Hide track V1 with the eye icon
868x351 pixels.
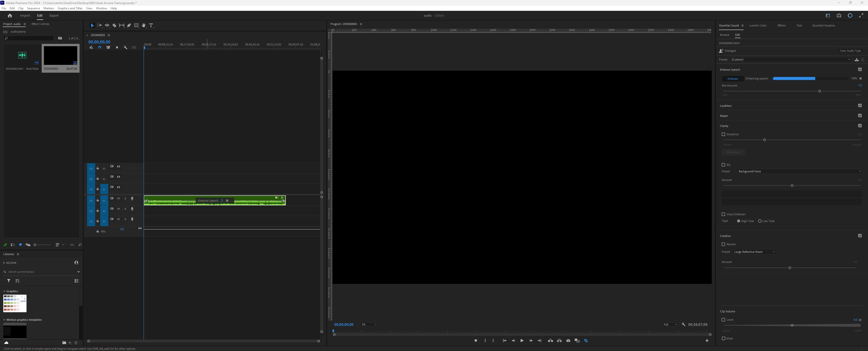pos(119,187)
